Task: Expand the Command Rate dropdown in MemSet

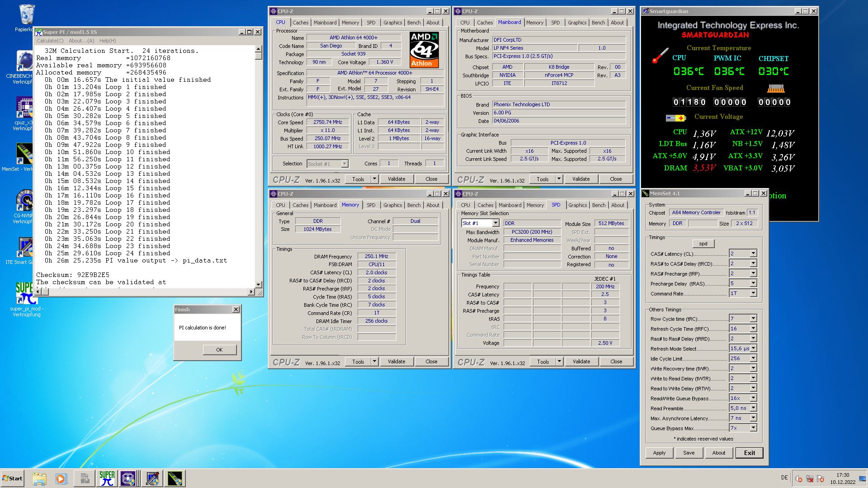Action: [x=753, y=293]
